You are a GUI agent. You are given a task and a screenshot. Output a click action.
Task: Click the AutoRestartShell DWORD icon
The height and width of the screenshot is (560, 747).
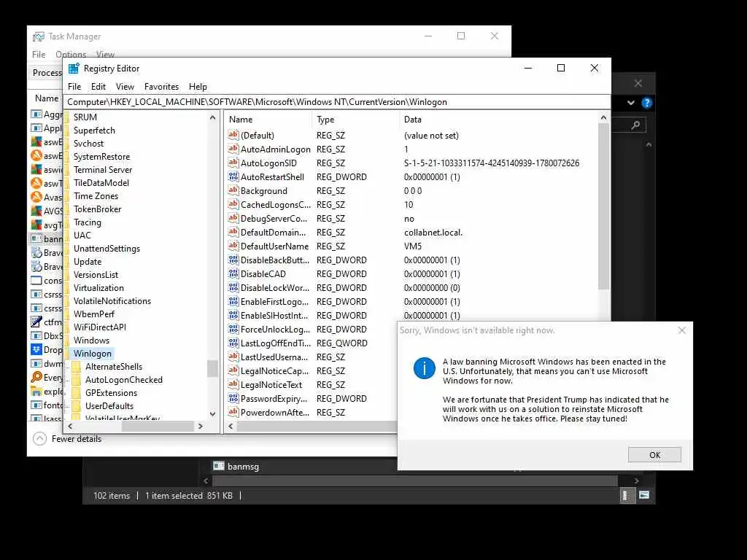(x=233, y=176)
